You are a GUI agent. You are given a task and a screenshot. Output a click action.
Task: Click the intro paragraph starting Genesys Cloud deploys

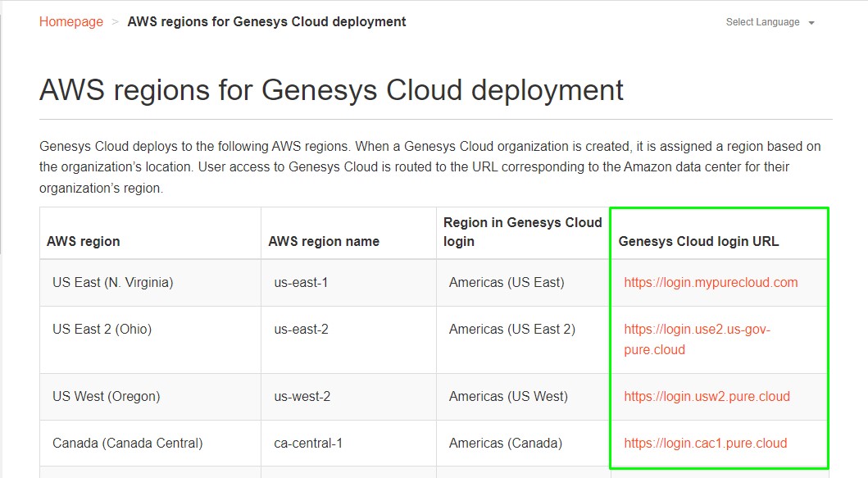pyautogui.click(x=430, y=167)
